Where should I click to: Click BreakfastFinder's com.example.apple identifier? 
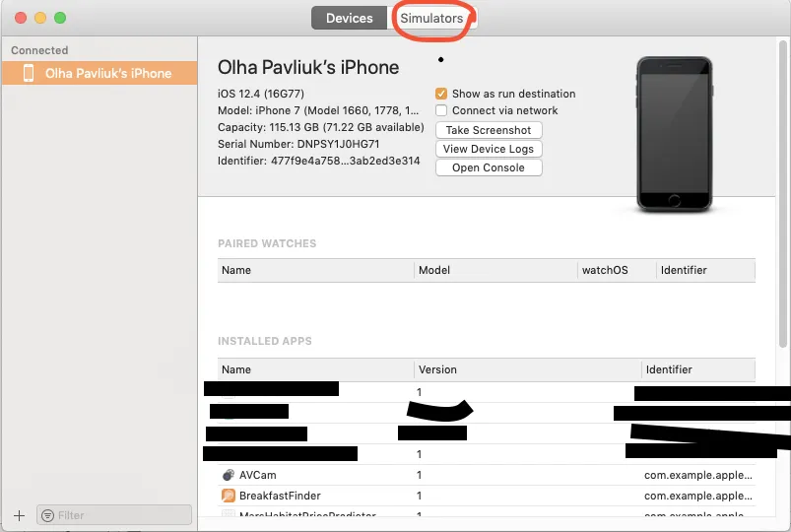pyautogui.click(x=698, y=496)
